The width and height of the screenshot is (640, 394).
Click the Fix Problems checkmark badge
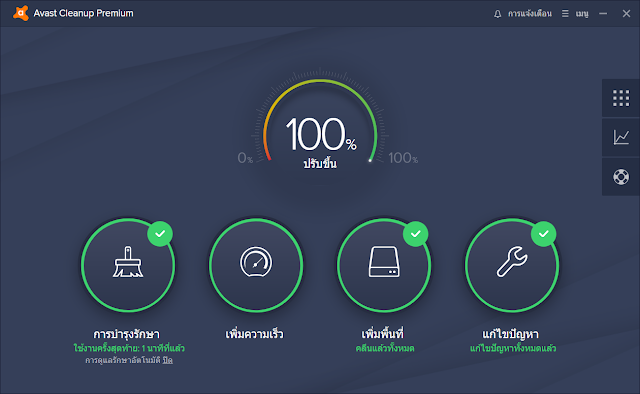click(x=544, y=234)
